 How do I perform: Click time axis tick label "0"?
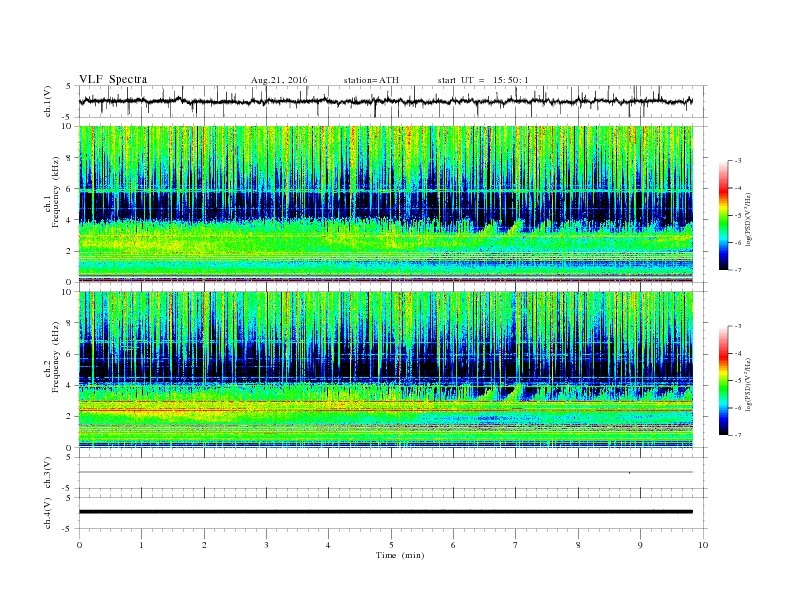click(x=79, y=545)
